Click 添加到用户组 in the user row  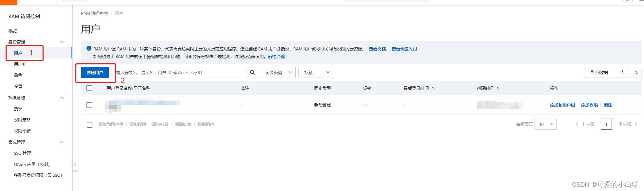point(562,105)
